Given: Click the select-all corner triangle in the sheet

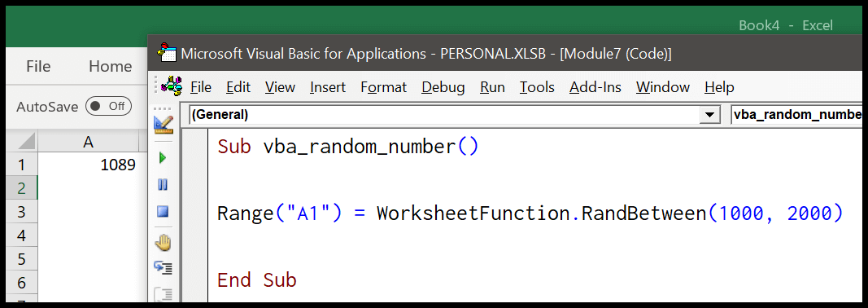Looking at the screenshot, I should (x=22, y=142).
